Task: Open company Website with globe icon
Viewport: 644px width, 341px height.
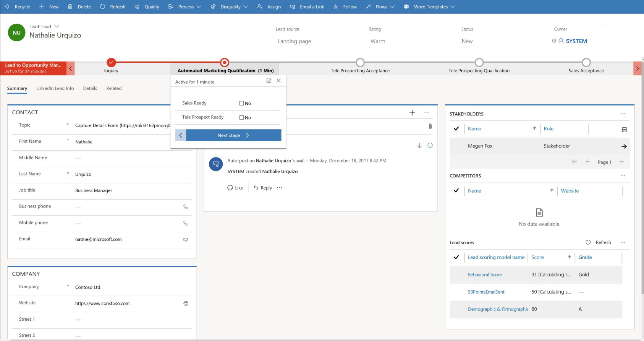Action: click(x=186, y=304)
